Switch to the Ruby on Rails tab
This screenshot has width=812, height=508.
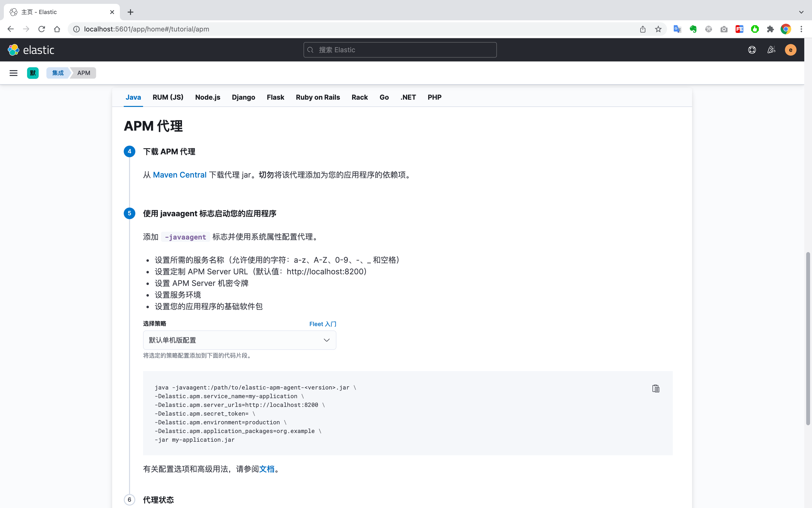point(318,97)
